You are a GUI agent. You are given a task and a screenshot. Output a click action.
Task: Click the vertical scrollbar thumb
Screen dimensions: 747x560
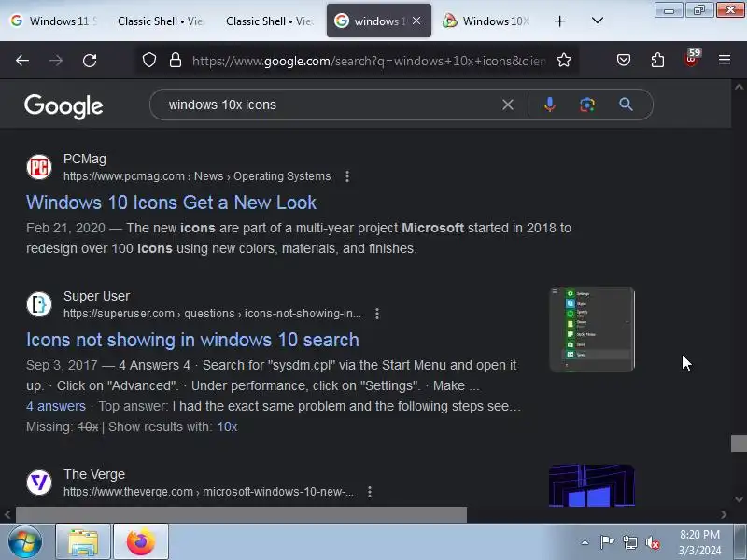tap(739, 443)
